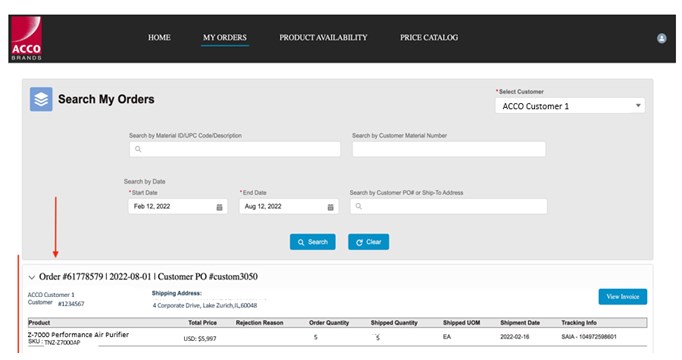Click the End Date field Aug 12, 2022
Image resolution: width=682 pixels, height=360 pixels.
[x=289, y=207]
